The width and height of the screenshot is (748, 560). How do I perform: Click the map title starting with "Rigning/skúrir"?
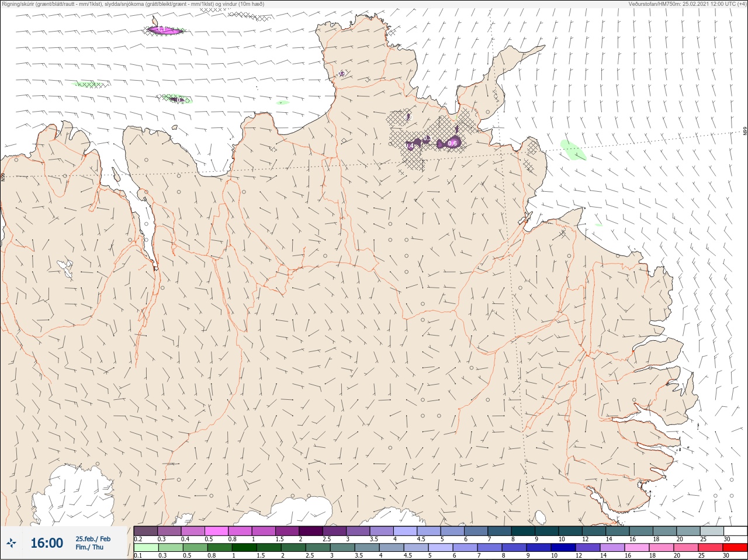pos(133,4)
